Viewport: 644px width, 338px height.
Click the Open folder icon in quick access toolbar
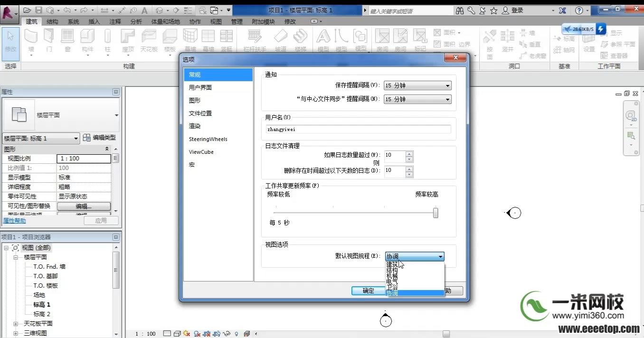pos(27,10)
